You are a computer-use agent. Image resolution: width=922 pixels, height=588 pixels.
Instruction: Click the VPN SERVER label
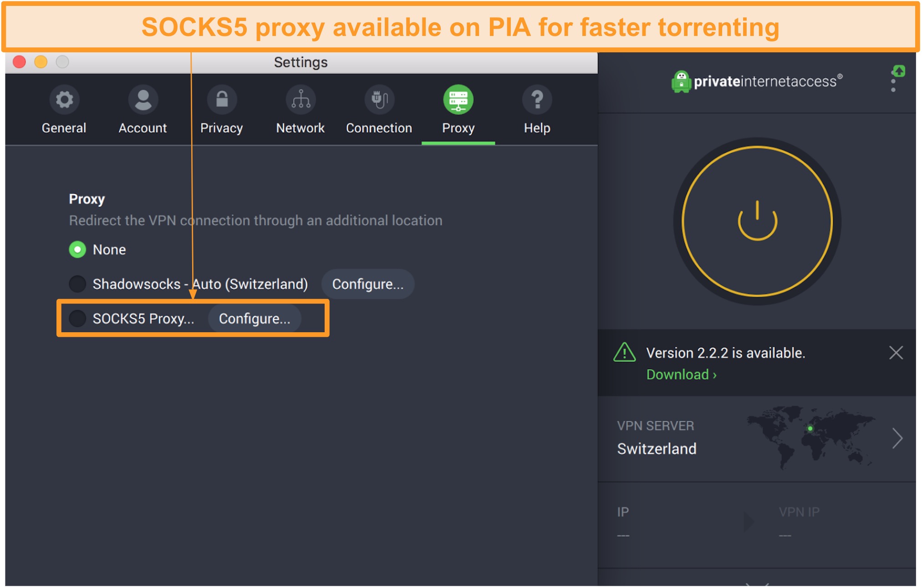click(655, 426)
